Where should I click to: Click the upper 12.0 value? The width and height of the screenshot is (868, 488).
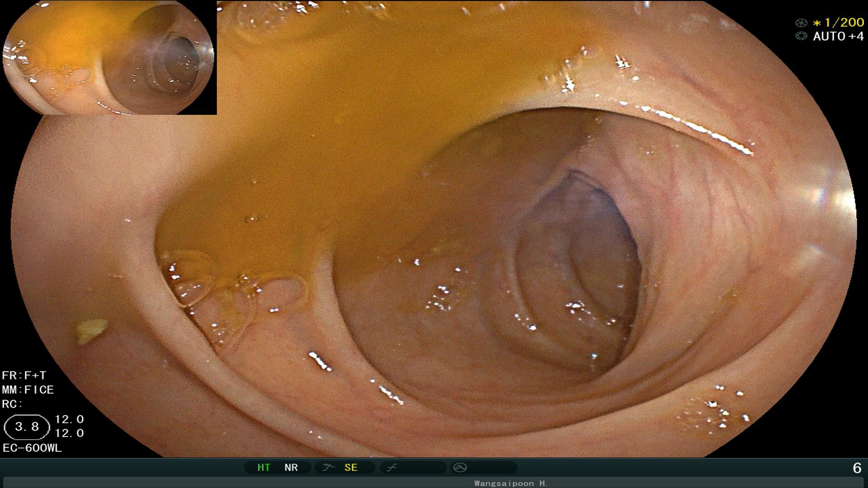tap(69, 419)
